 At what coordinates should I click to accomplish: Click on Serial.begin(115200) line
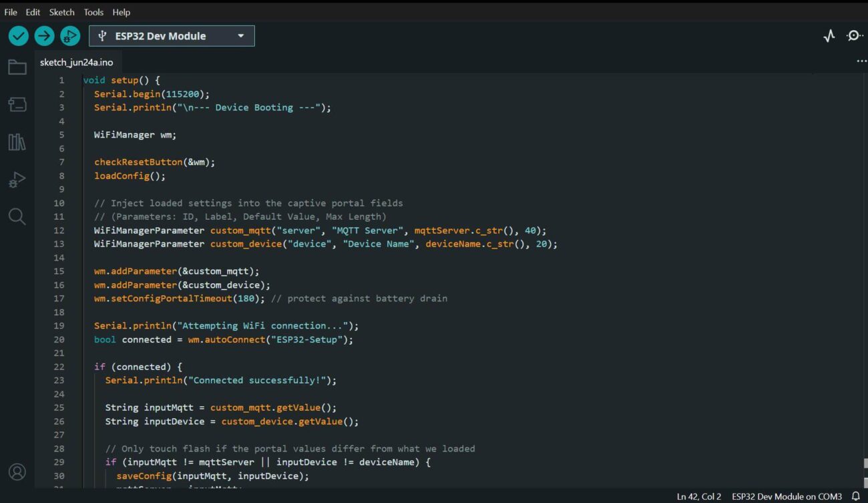(152, 94)
